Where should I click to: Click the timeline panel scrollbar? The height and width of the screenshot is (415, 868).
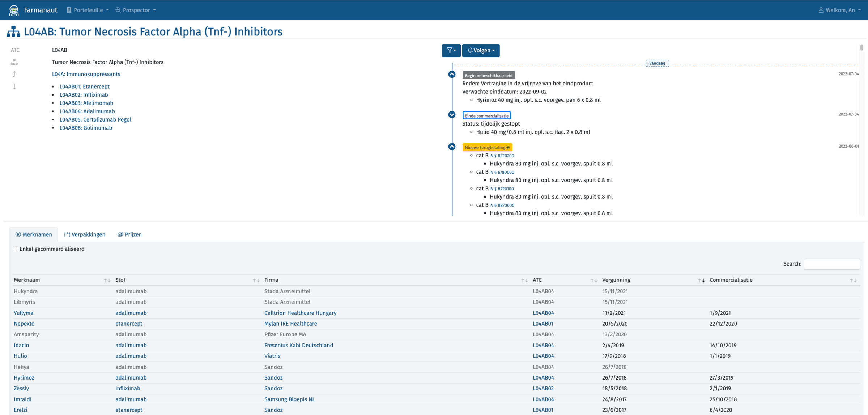[x=862, y=48]
